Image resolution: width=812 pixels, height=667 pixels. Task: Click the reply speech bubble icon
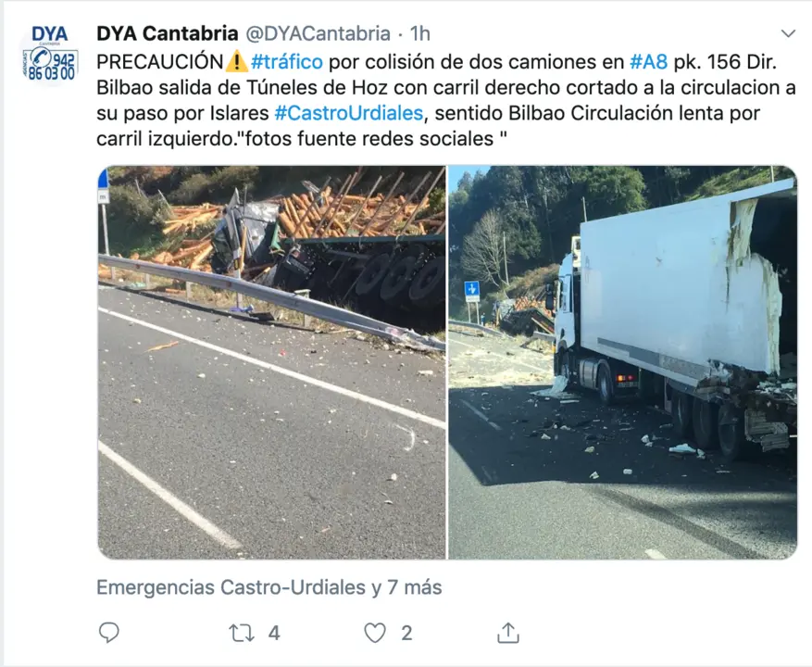pyautogui.click(x=108, y=633)
